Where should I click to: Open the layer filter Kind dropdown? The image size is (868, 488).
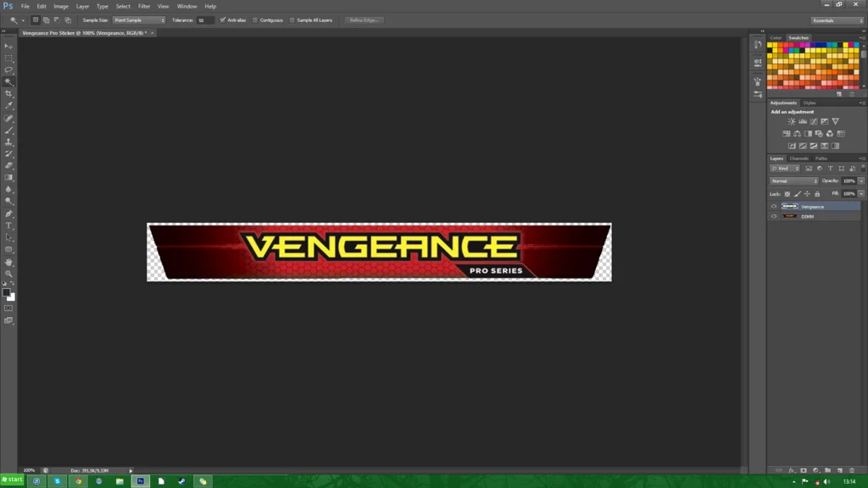(785, 169)
